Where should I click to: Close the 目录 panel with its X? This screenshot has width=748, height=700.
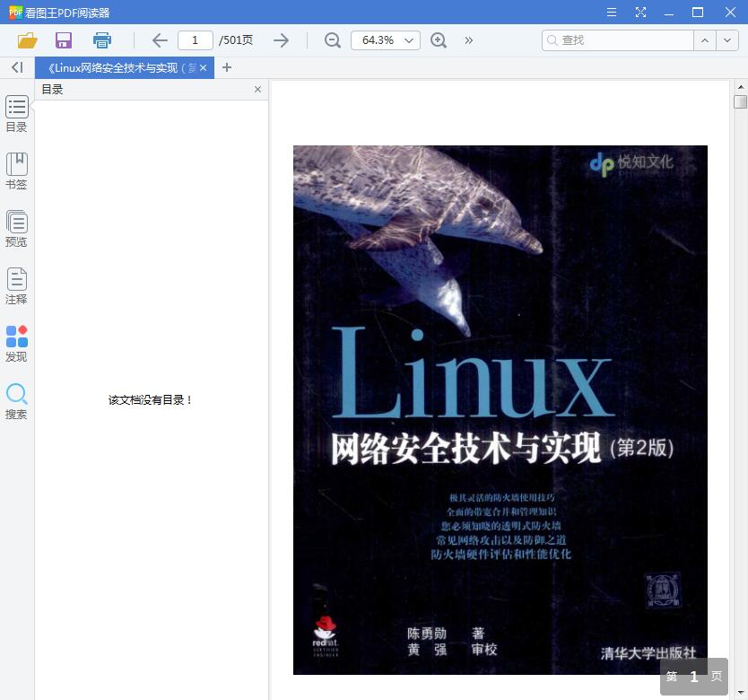point(257,89)
